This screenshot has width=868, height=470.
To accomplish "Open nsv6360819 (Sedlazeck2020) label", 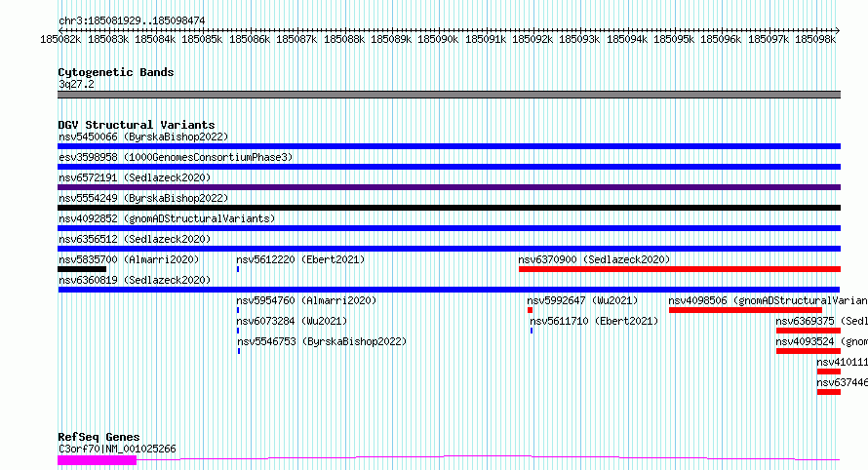I will [135, 280].
